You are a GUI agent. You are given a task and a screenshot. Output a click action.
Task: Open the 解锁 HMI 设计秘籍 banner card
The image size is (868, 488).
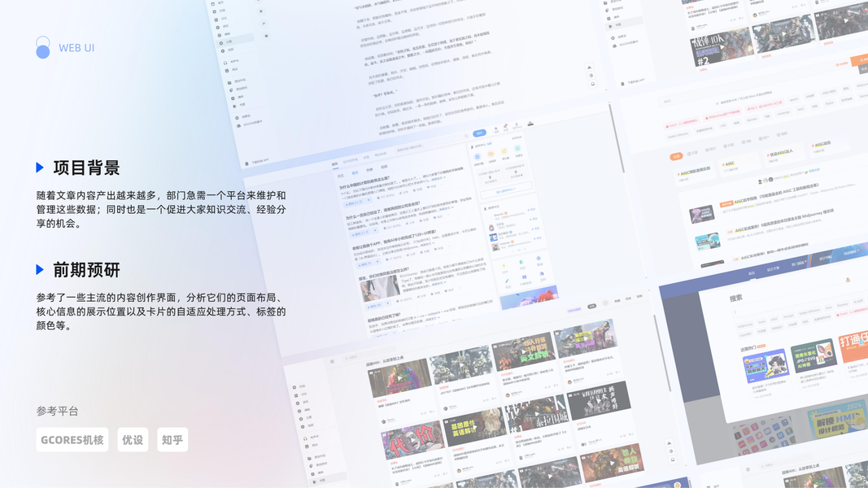[838, 420]
